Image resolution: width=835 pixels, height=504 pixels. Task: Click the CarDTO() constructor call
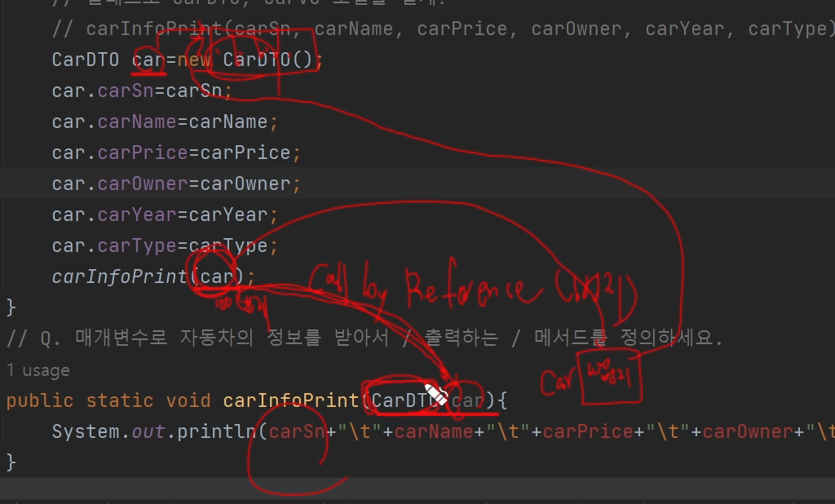coord(267,60)
